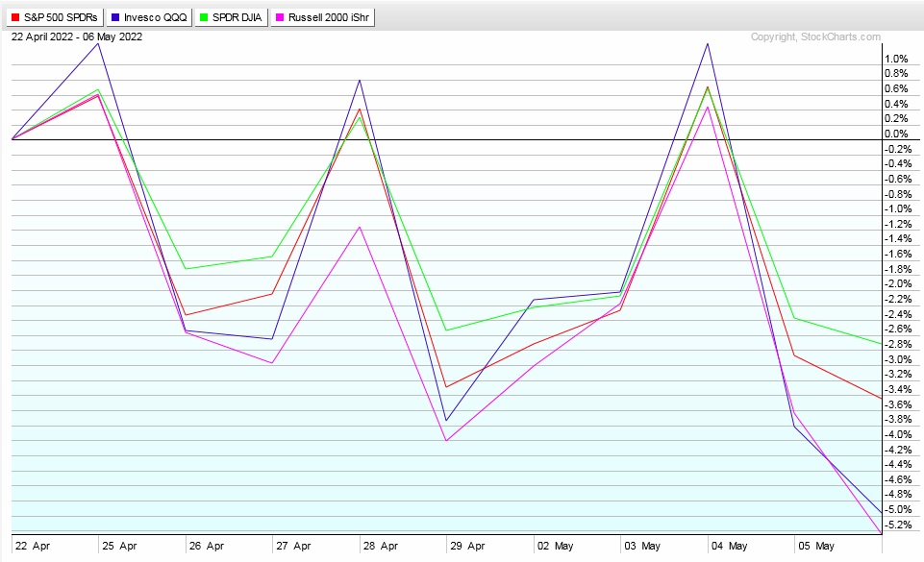This screenshot has height=562, width=924.
Task: Click the '-1.4%' y-axis label
Action: pyautogui.click(x=898, y=239)
